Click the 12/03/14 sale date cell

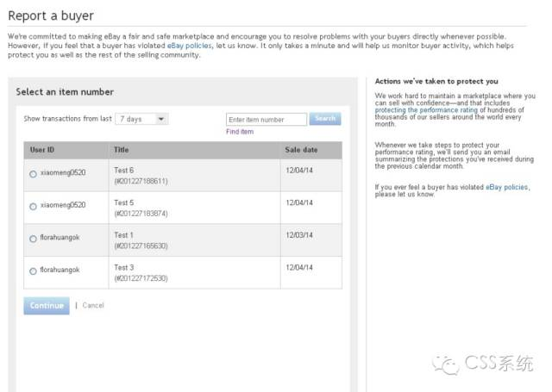click(299, 234)
